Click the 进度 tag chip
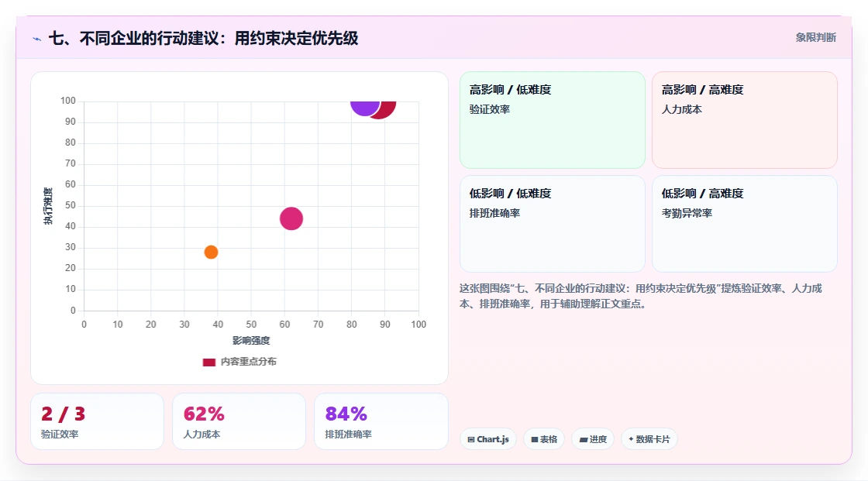 (593, 439)
